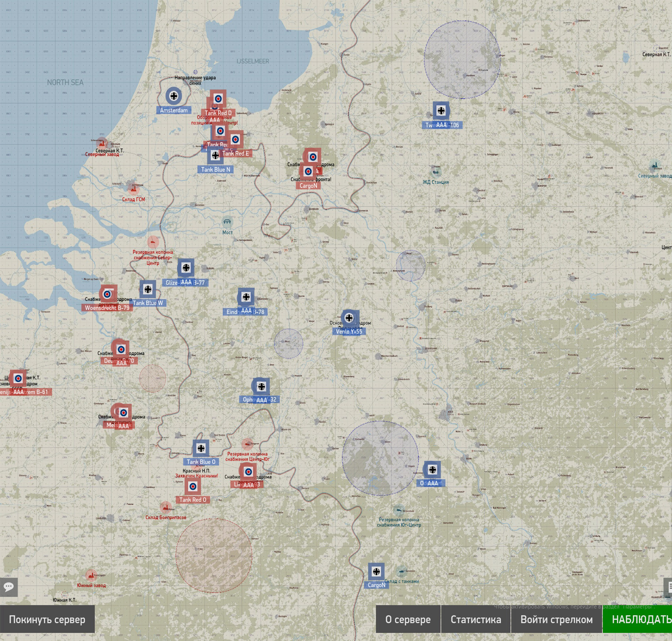The height and width of the screenshot is (641, 672).
Task: Select the Tank Red E unit icon
Action: [x=236, y=140]
